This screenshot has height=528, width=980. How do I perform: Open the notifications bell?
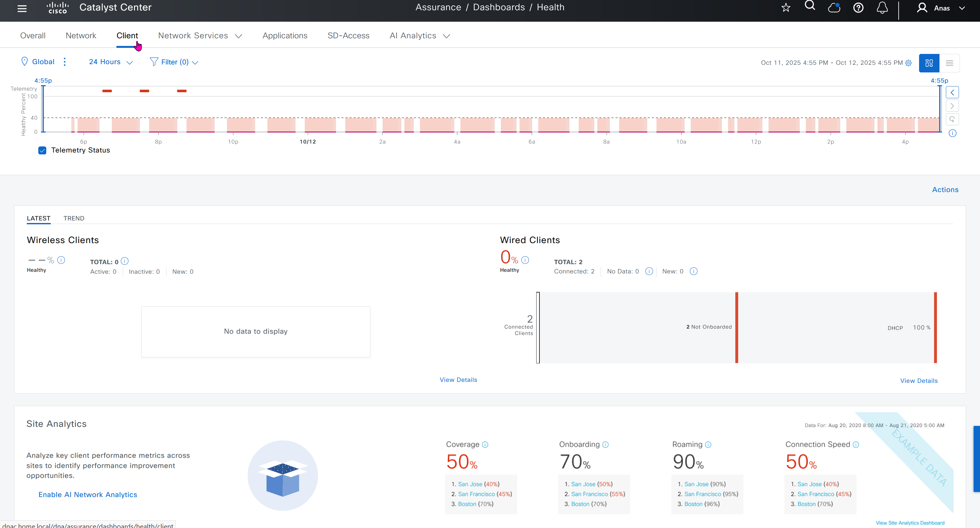tap(882, 8)
